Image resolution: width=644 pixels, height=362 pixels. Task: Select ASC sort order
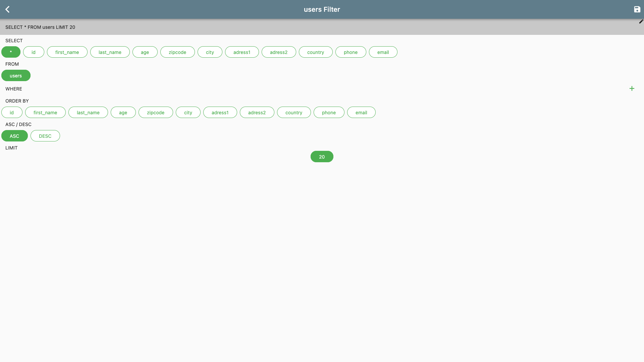pyautogui.click(x=14, y=136)
